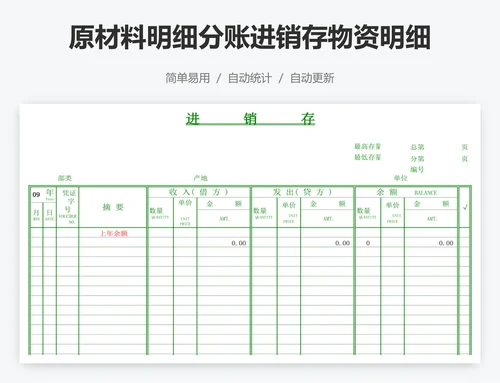Select the red 上年余额 cell

tap(114, 233)
